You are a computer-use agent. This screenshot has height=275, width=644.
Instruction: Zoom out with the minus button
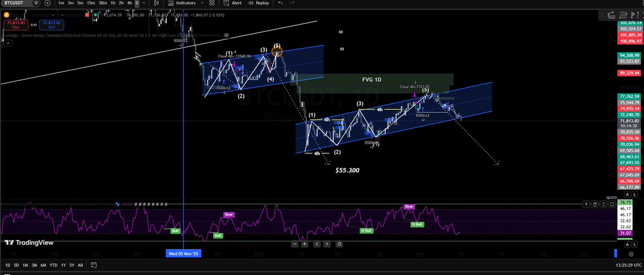pyautogui.click(x=295, y=244)
